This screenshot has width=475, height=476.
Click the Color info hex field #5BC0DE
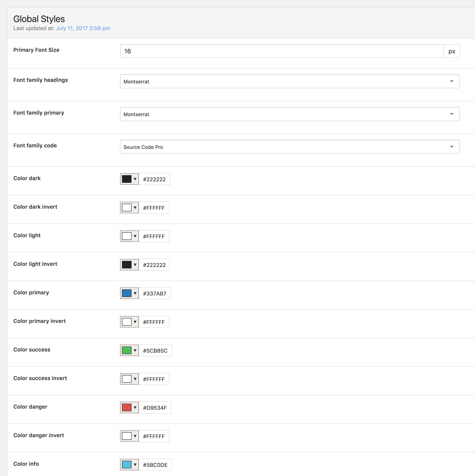(155, 465)
